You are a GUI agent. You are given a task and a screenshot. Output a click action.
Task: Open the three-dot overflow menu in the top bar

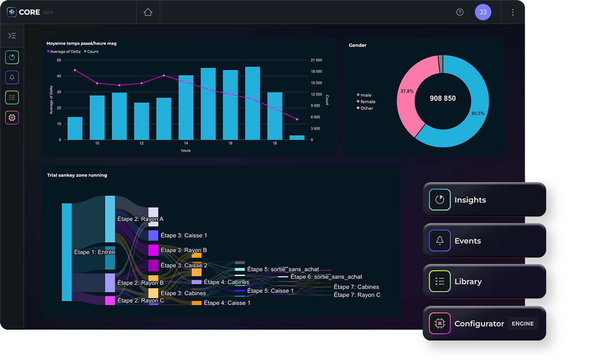tap(512, 12)
